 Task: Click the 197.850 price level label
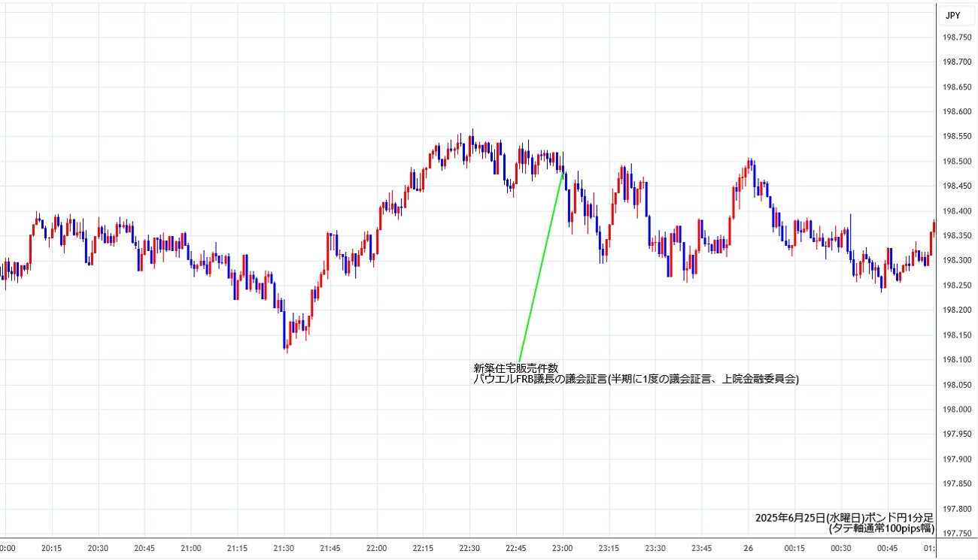957,484
